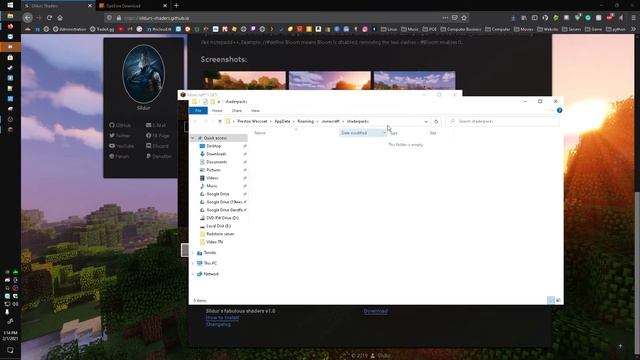This screenshot has height=360, width=640.
Task: Close the Sildur Shaders browser tab
Action: click(x=90, y=6)
